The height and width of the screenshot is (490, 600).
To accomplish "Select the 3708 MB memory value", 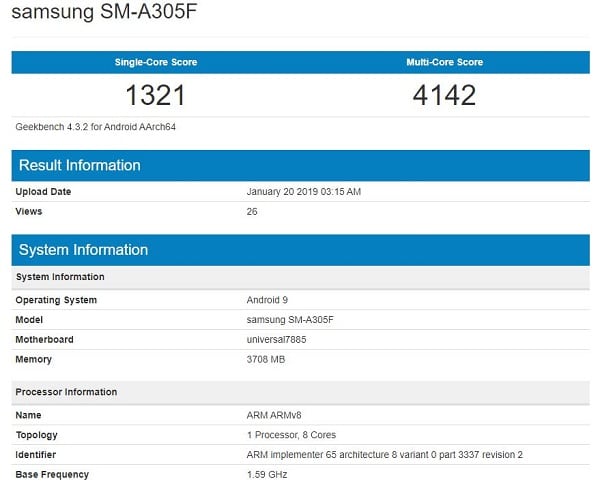I will [266, 360].
